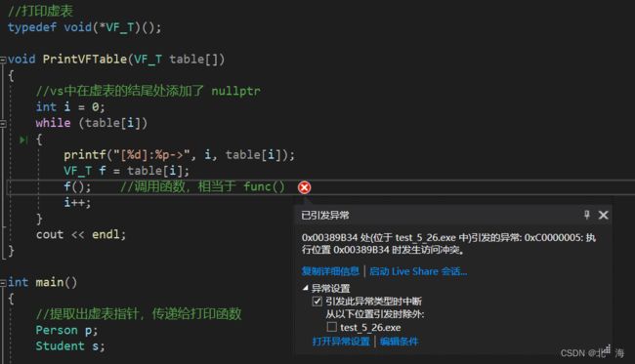This screenshot has width=635, height=364.
Task: Click the printf statement line
Action: tap(180, 154)
